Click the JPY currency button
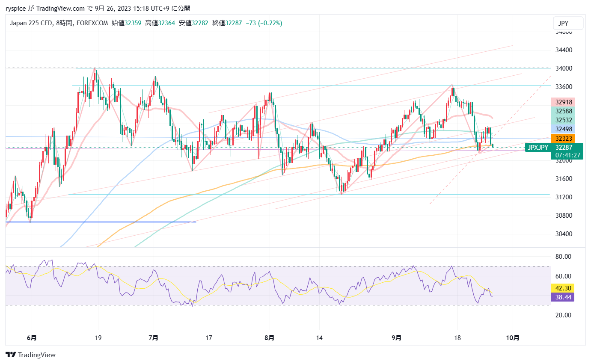 point(568,23)
